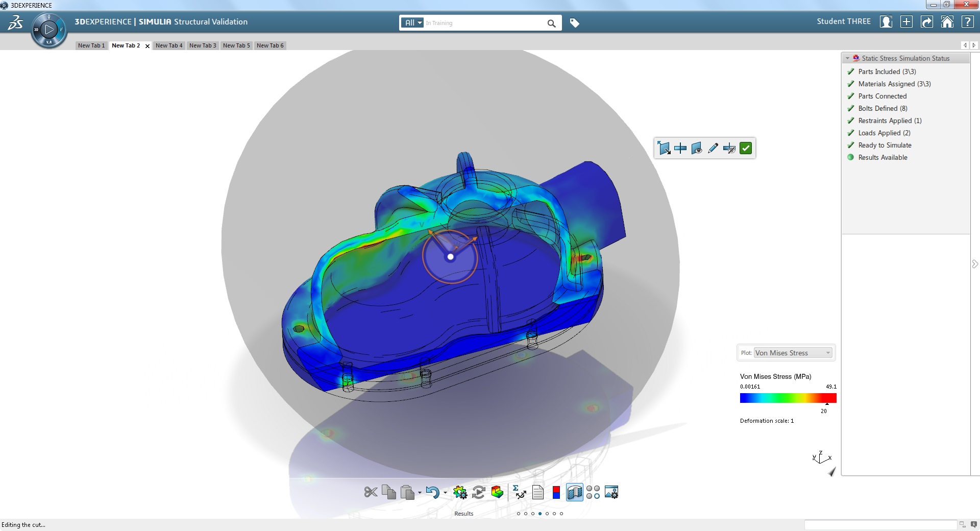Screen dimensions: 980x531
Task: Go to the home icon
Action: point(947,21)
